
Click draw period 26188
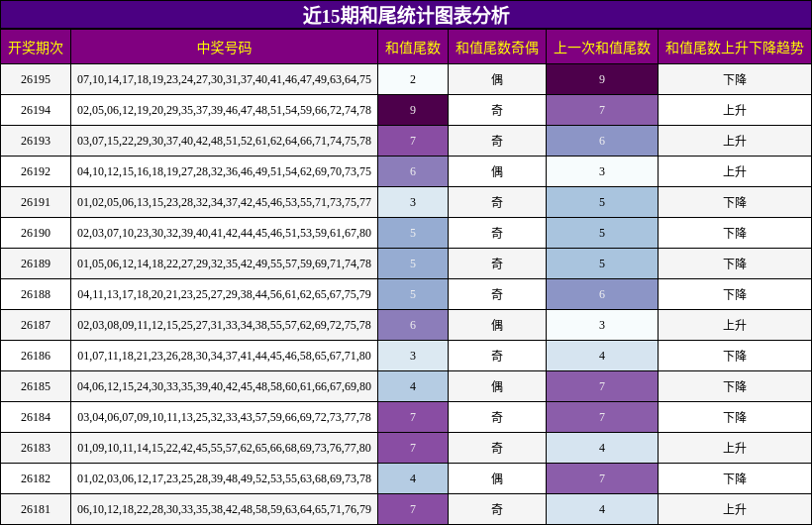point(36,294)
